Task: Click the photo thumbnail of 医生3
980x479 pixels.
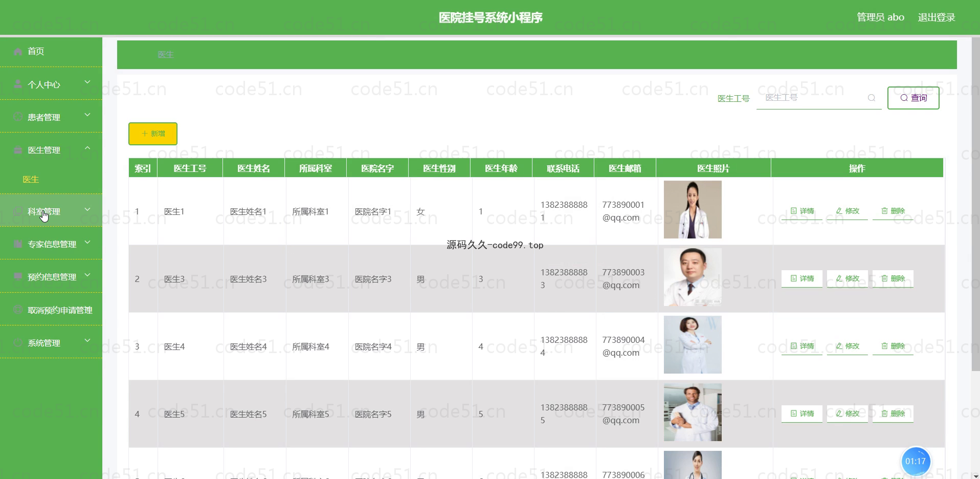Action: 693,277
